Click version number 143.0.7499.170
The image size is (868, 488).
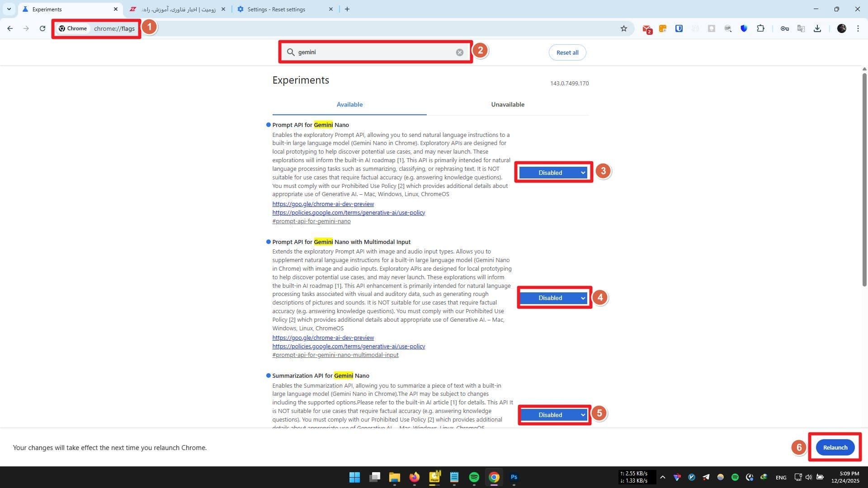point(569,83)
